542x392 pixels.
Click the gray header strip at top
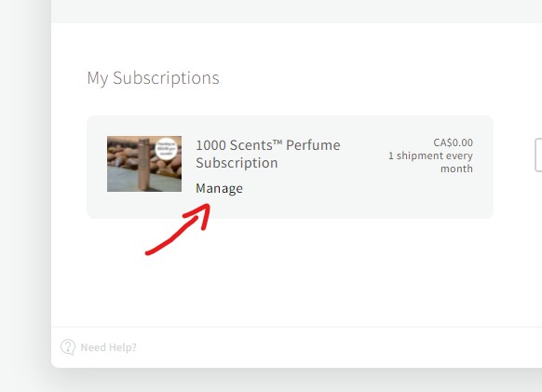[x=296, y=11]
